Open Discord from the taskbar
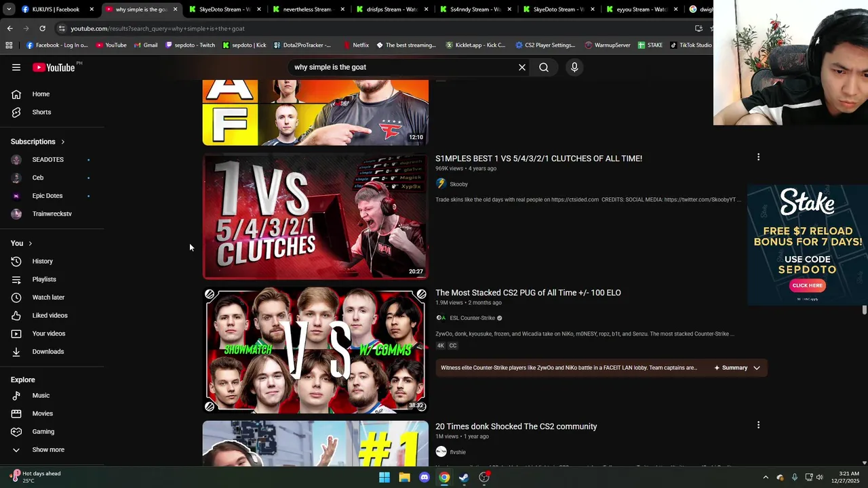The image size is (868, 488). pos(425,477)
